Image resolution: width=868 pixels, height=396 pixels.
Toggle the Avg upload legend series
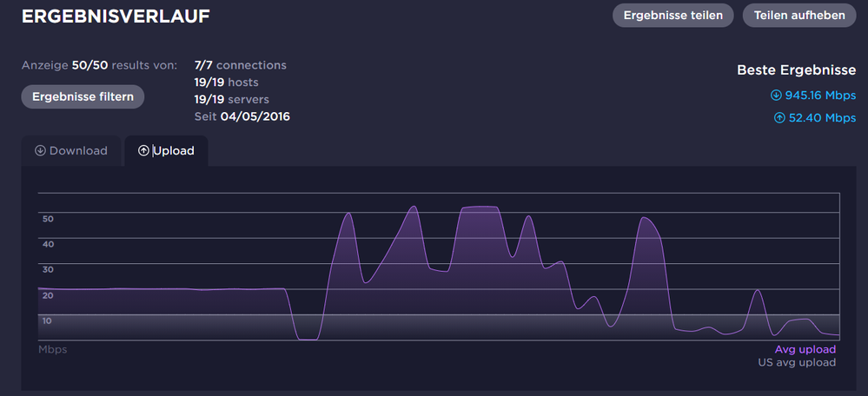tap(805, 349)
